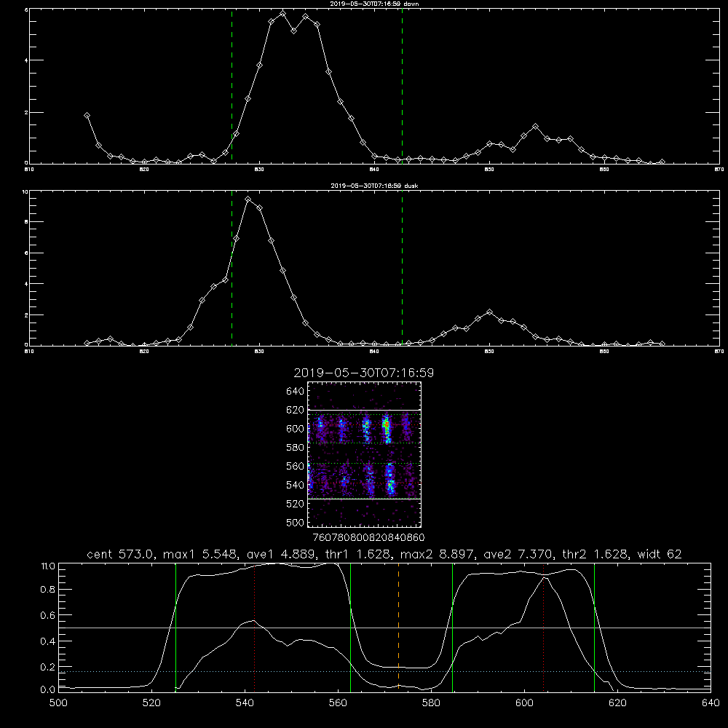
Task: Click the 600 label on the bottom plot x-axis
Action: pos(525,703)
